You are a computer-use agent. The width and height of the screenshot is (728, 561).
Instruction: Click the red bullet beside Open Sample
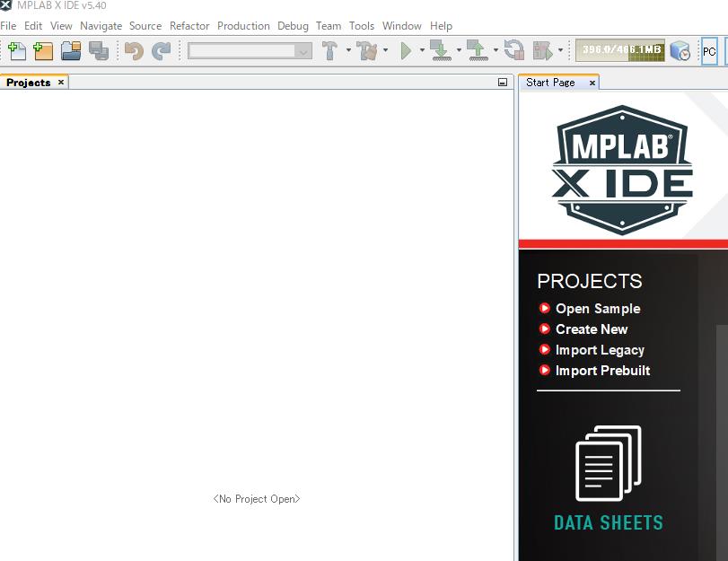tap(544, 308)
